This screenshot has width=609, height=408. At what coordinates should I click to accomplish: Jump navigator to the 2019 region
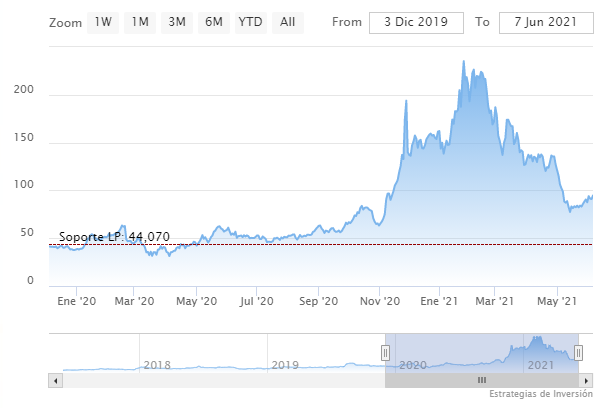tap(285, 365)
